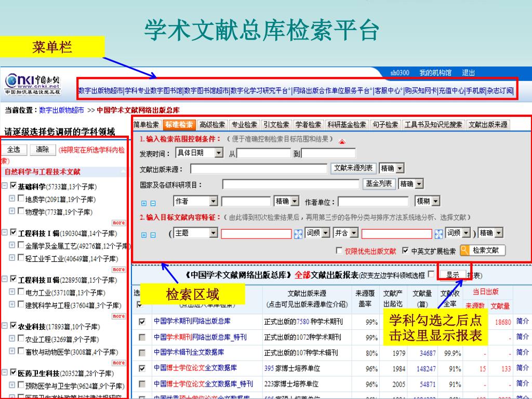Collapse section 1 with red up-arrow icon
Screen dimensions: 532x399
tap(342, 141)
